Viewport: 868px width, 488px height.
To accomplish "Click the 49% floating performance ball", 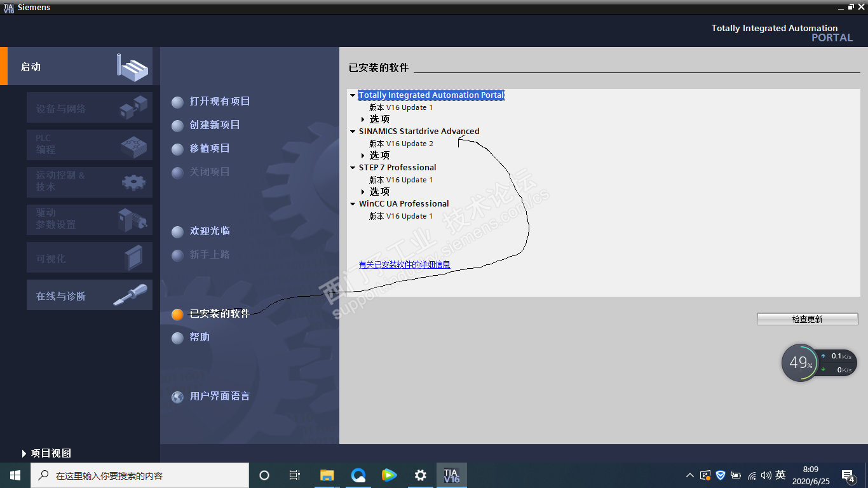I will (x=800, y=363).
